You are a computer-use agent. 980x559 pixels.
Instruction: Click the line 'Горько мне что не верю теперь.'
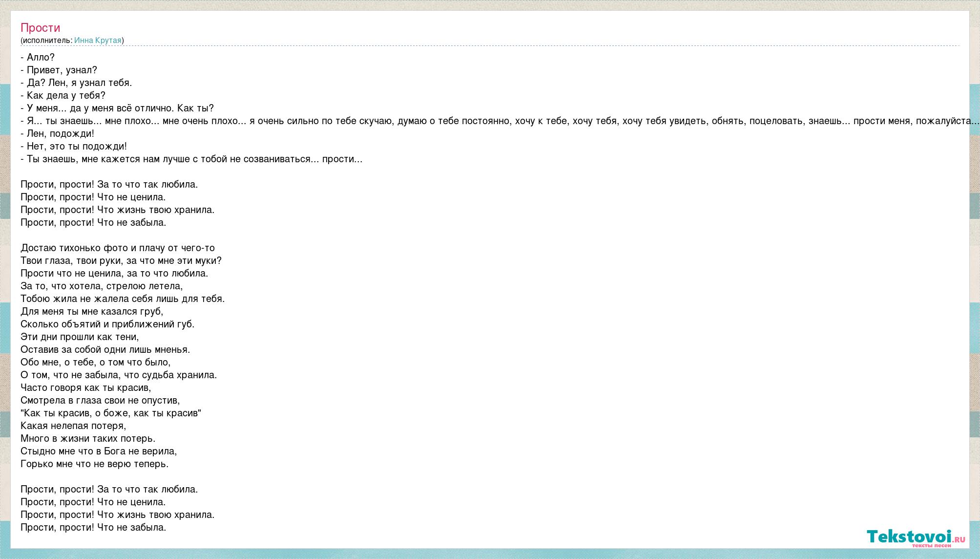point(95,464)
